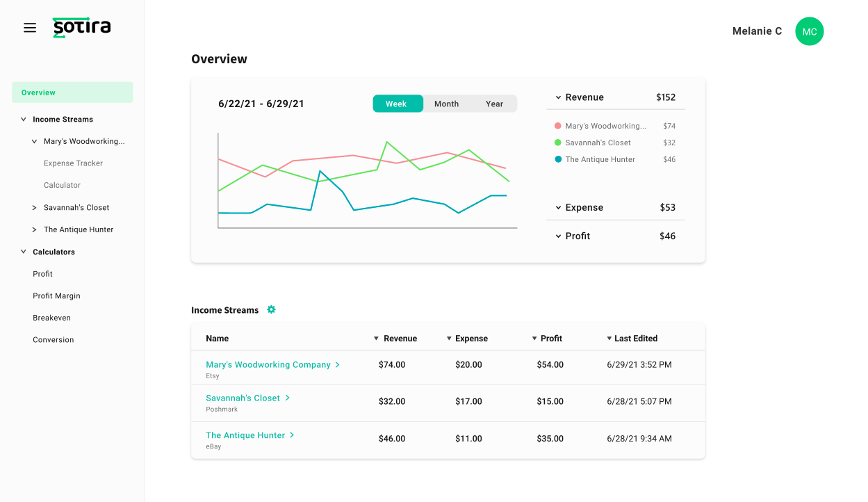
Task: Open Savannah's Closet table link
Action: (248, 398)
